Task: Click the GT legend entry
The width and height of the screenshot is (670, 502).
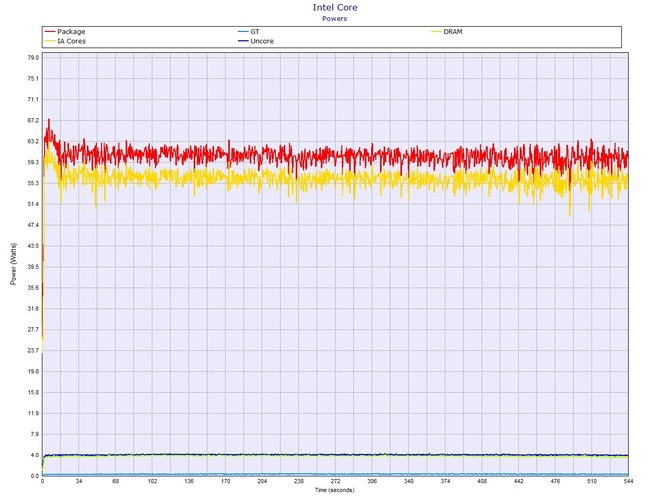Action: [249, 32]
